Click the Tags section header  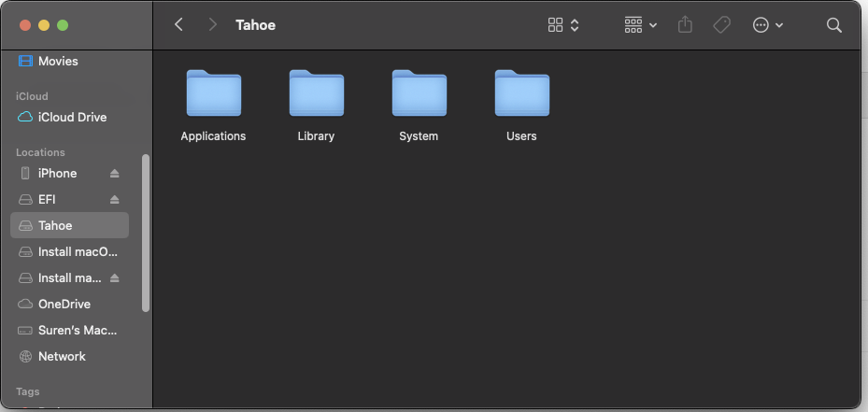(28, 392)
